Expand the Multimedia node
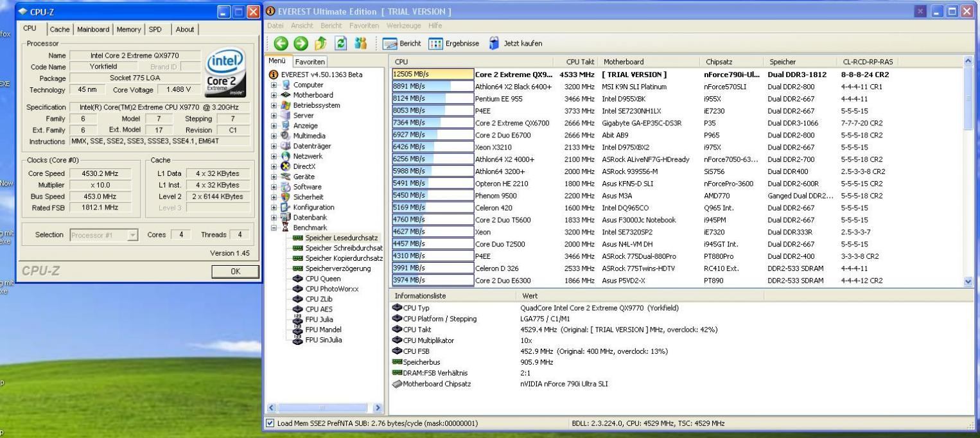The image size is (980, 438). pyautogui.click(x=275, y=136)
